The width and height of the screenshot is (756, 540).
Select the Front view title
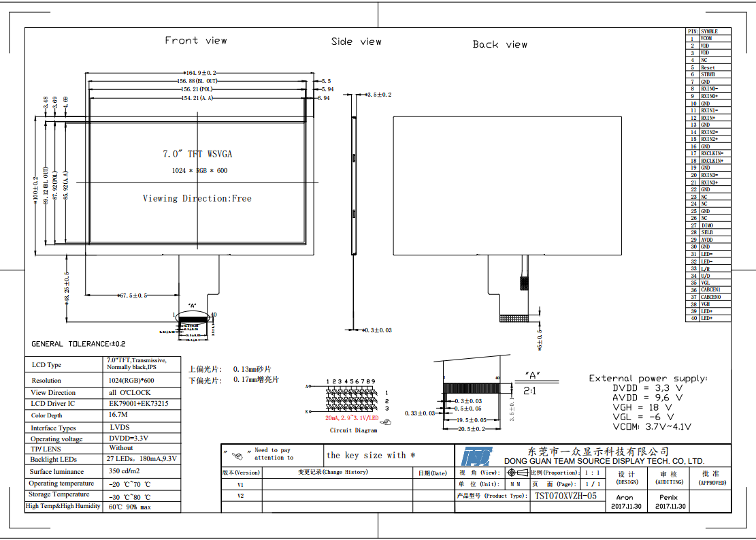pyautogui.click(x=196, y=41)
